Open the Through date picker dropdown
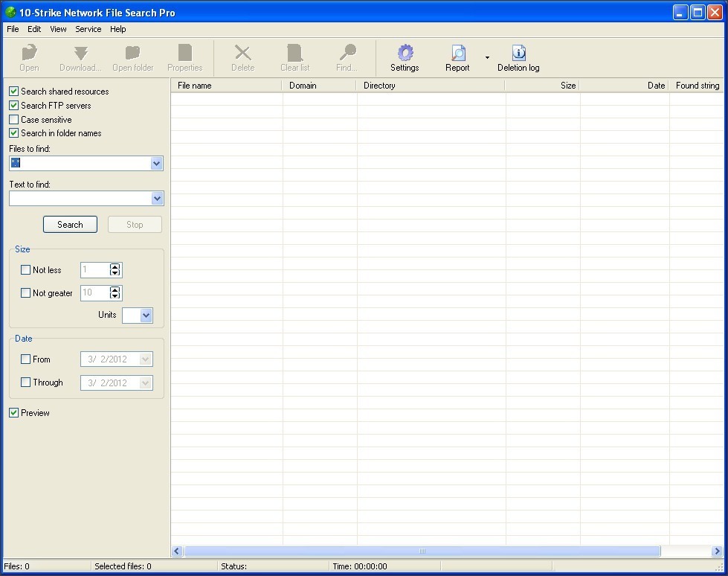Screen dimensions: 728x576 click(145, 383)
